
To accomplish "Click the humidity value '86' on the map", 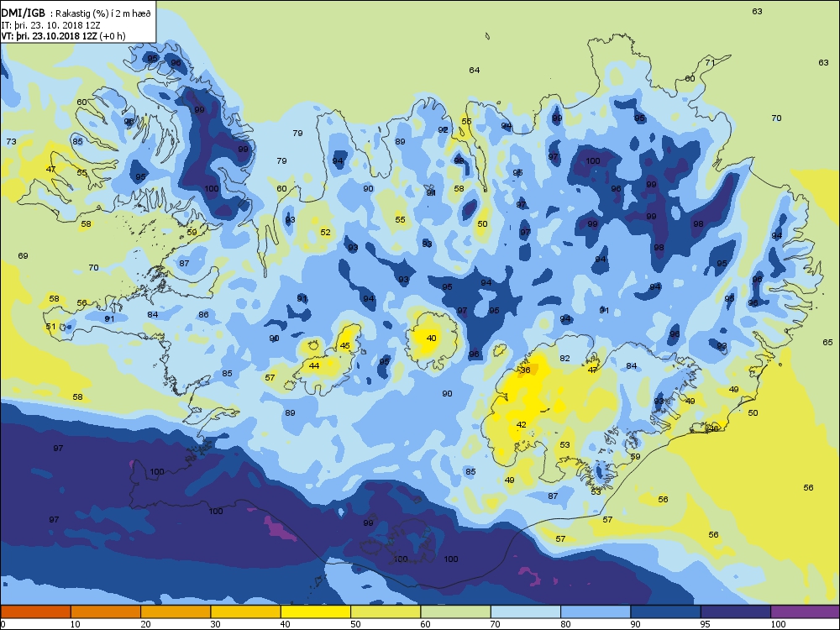I will pos(203,314).
